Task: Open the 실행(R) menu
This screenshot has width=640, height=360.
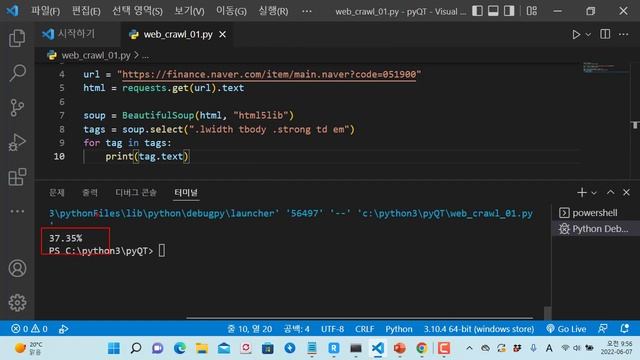Action: click(273, 11)
